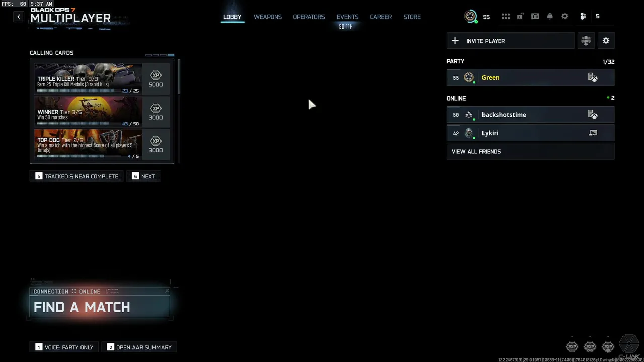Select Green in the party list
Screen dimensions: 644x362
click(x=530, y=77)
